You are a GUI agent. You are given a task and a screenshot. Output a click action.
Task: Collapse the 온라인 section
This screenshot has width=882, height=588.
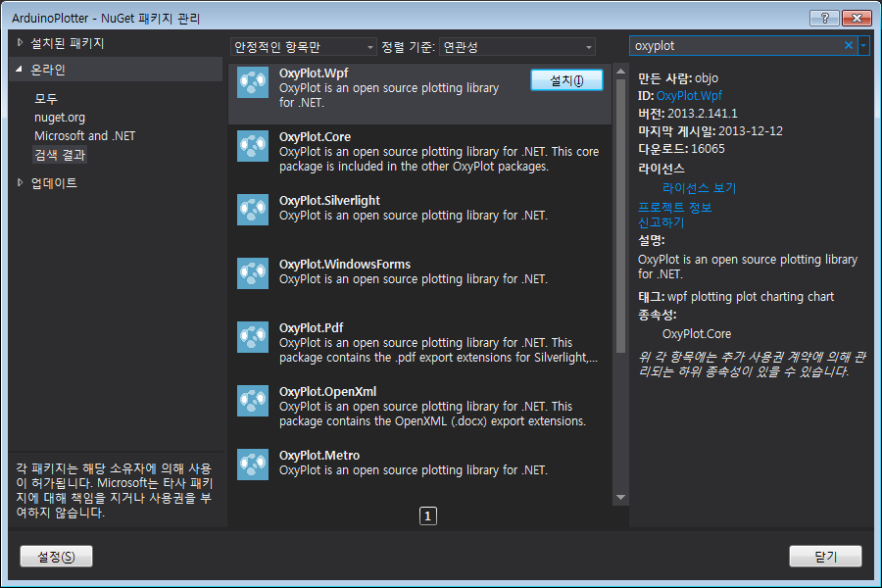pyautogui.click(x=20, y=70)
